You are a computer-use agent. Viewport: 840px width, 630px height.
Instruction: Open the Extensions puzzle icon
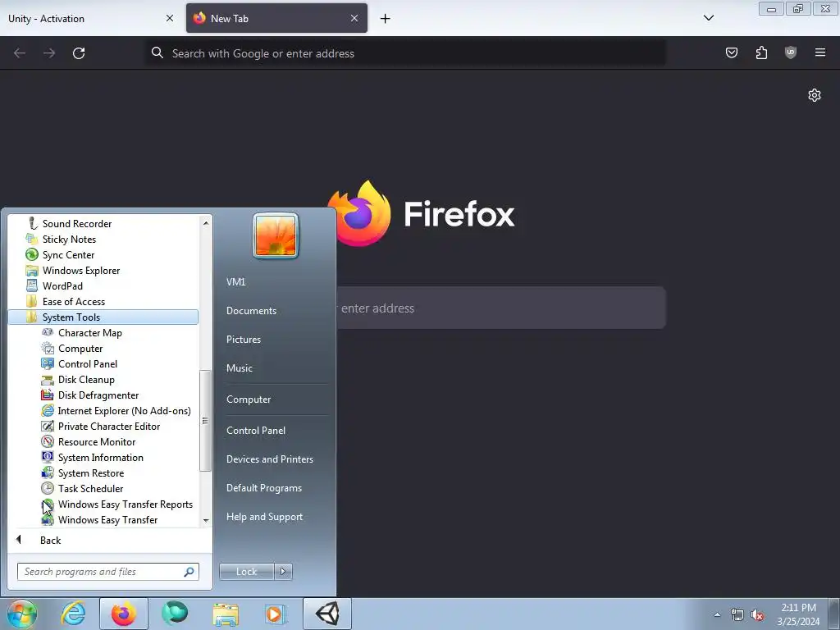(761, 52)
